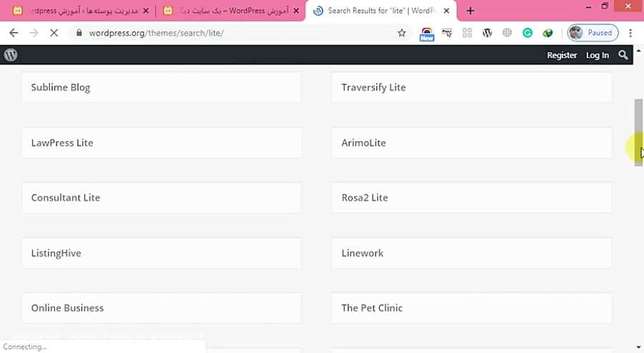Click the Log In link

pyautogui.click(x=597, y=55)
